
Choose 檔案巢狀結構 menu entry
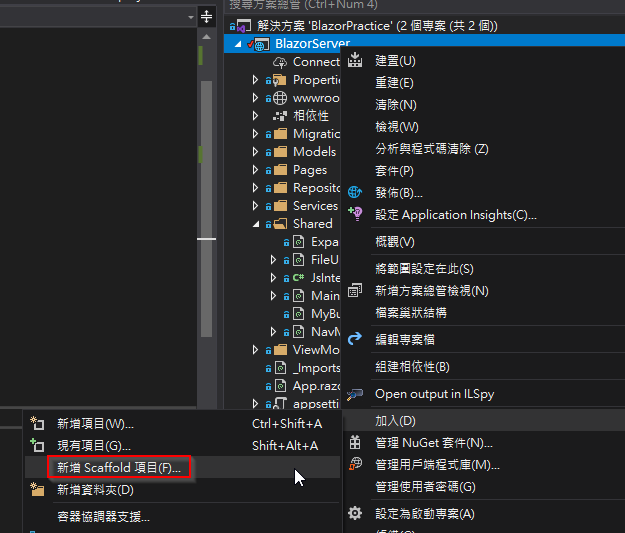[411, 313]
